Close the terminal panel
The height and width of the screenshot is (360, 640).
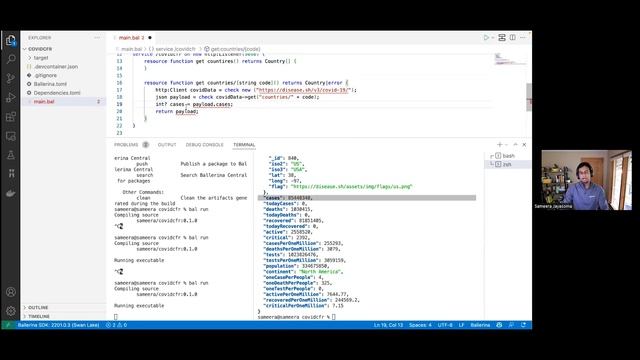point(524,144)
